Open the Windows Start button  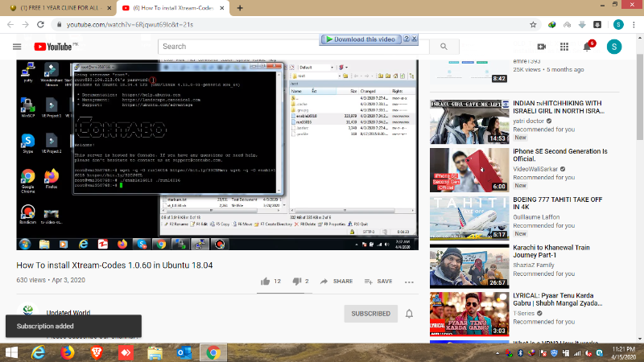coord(11,353)
